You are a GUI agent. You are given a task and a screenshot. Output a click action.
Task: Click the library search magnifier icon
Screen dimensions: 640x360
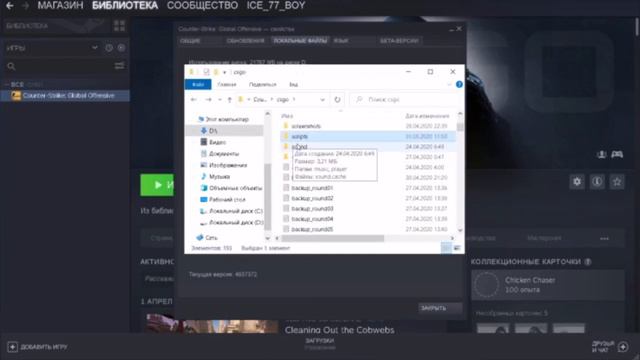tap(11, 66)
